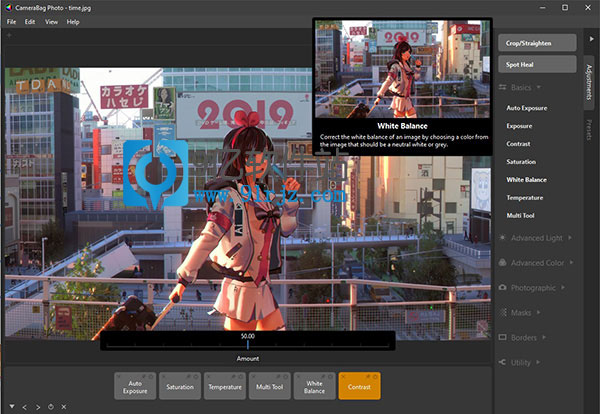Image resolution: width=600 pixels, height=414 pixels.
Task: Click the circular reset icon in bottom bar
Action: [51, 406]
